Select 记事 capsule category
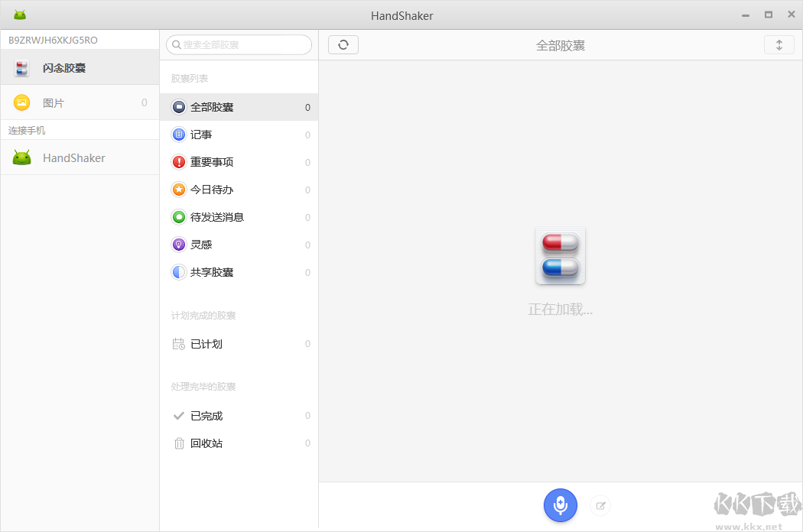 (239, 135)
